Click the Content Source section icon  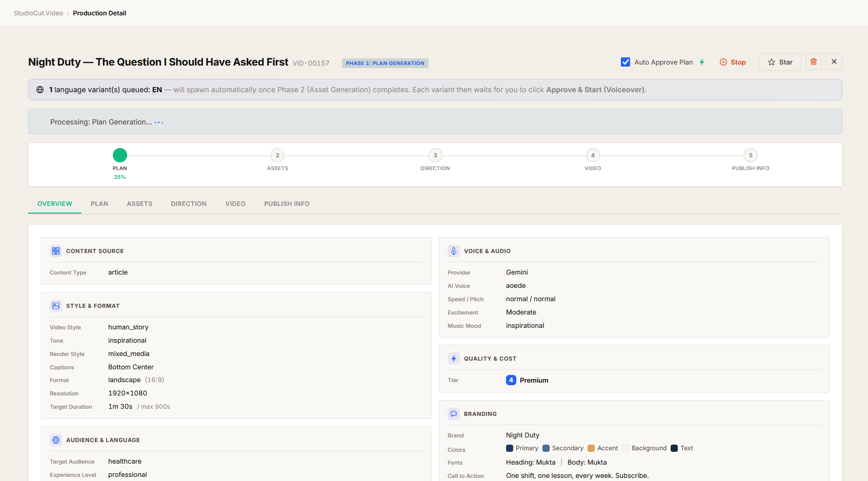click(56, 251)
